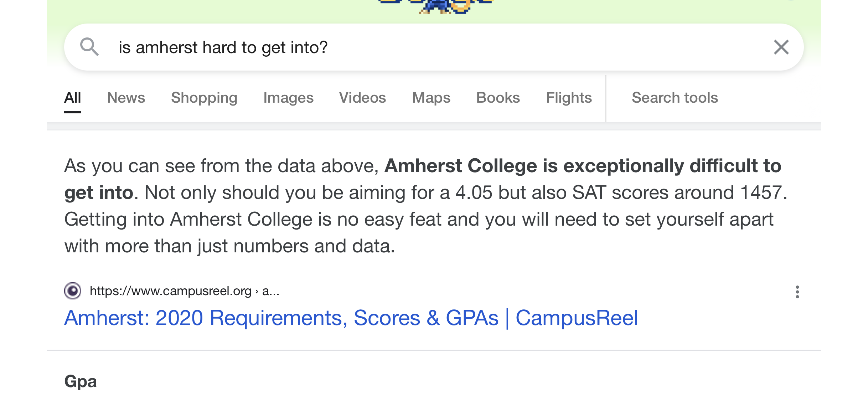Click the campusreel.org URL breadcrumb

[x=185, y=291]
